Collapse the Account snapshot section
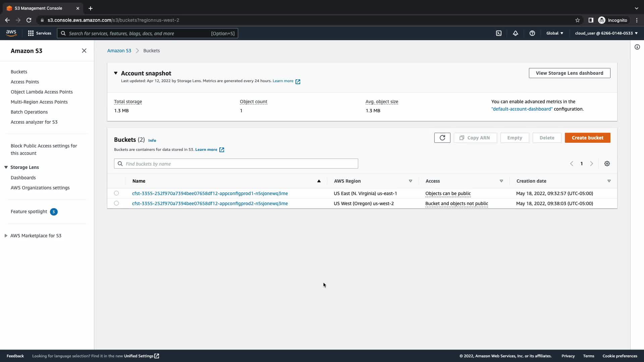This screenshot has height=362, width=644. pyautogui.click(x=116, y=73)
